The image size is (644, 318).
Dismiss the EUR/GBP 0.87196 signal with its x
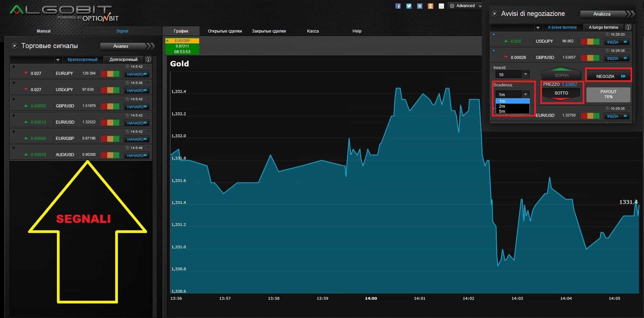148,131
